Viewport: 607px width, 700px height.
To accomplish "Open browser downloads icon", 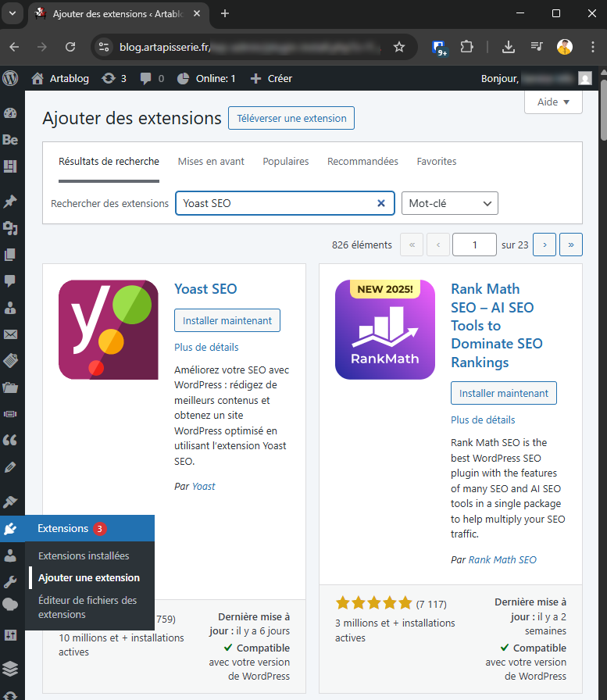I will 509,47.
